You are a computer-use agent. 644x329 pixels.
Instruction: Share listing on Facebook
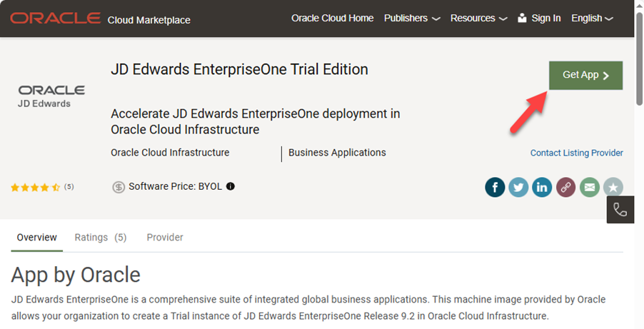pyautogui.click(x=495, y=187)
